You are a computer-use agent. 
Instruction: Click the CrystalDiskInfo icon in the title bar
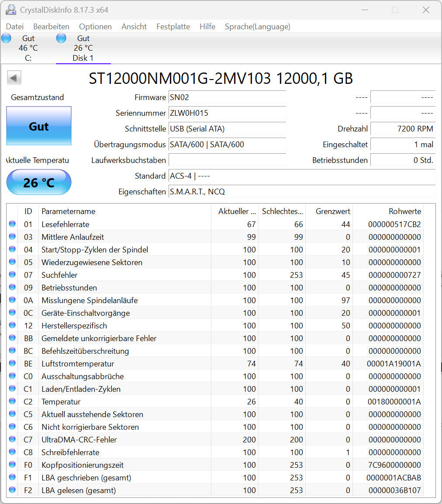[10, 10]
